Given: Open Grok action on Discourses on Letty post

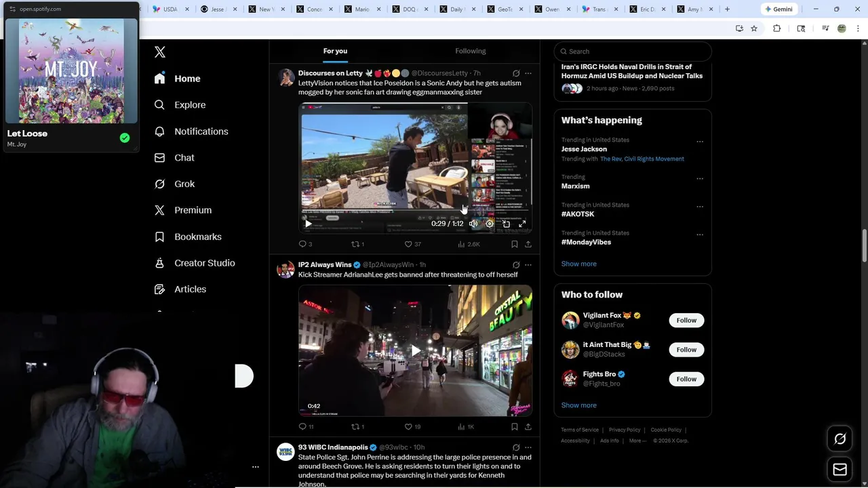Looking at the screenshot, I should [516, 73].
